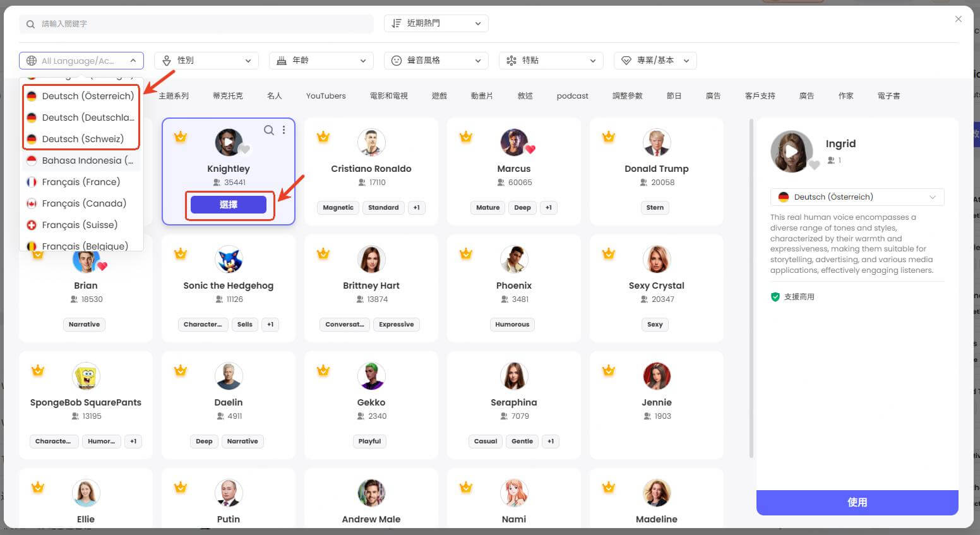This screenshot has width=980, height=535.
Task: Switch to the 名人 category tab
Action: (275, 96)
